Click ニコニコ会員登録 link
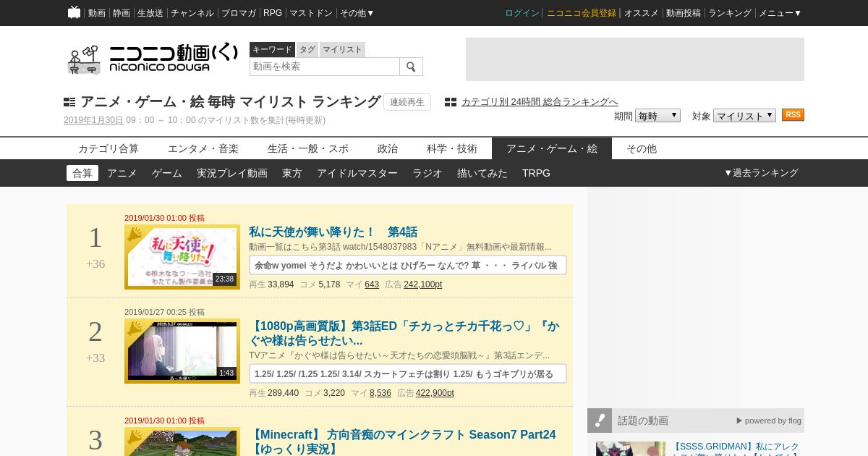 pyautogui.click(x=582, y=13)
